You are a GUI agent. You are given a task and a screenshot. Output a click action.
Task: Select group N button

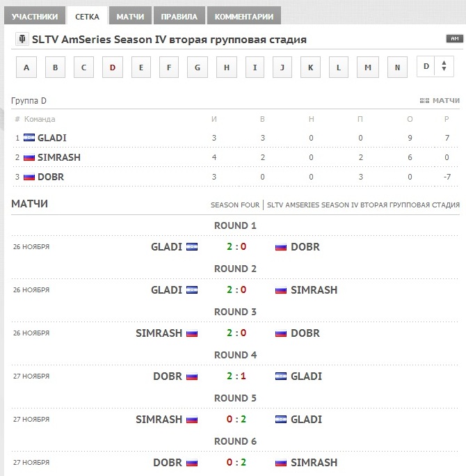point(397,67)
